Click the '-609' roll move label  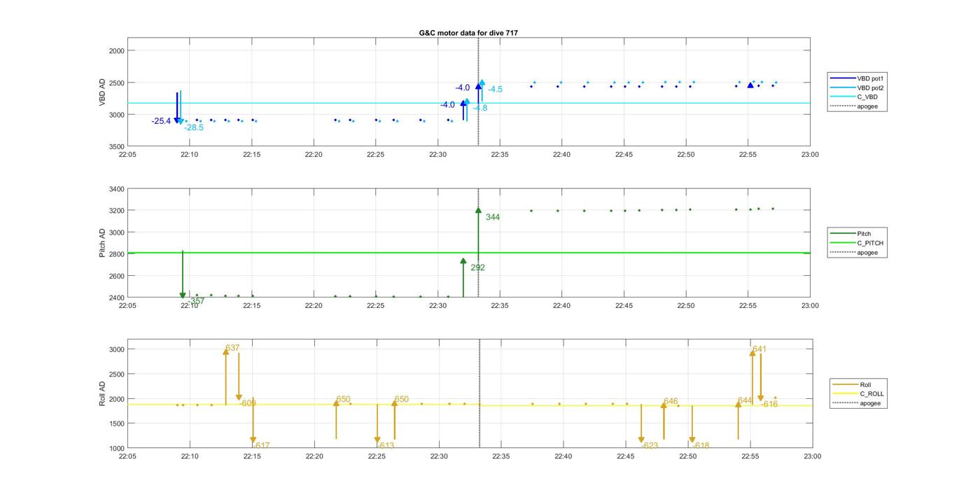(248, 403)
